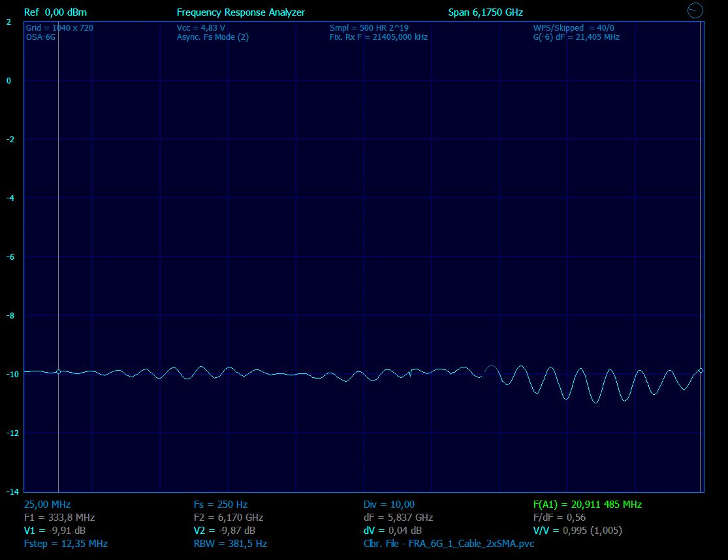Screen dimensions: 728x560
Task: Click the Vcc = 4,83 V readout
Action: (x=200, y=28)
